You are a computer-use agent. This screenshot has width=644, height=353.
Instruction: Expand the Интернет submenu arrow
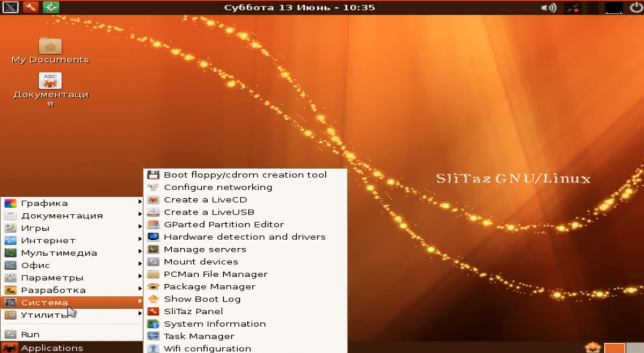coord(140,240)
